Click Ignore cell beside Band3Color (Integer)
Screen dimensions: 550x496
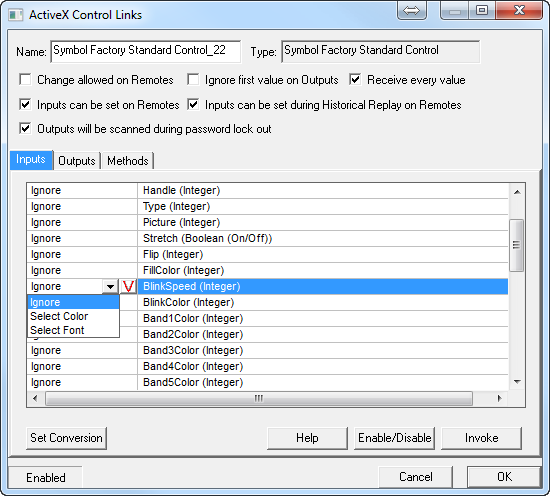82,350
